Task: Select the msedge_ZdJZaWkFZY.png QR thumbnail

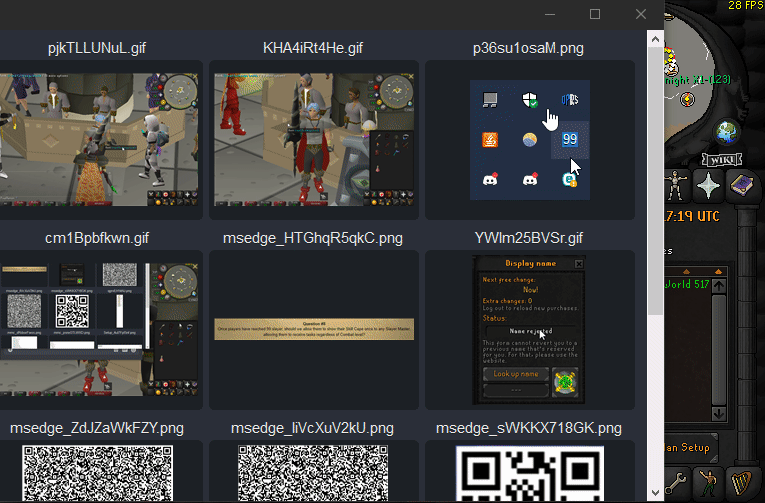Action: point(97,471)
